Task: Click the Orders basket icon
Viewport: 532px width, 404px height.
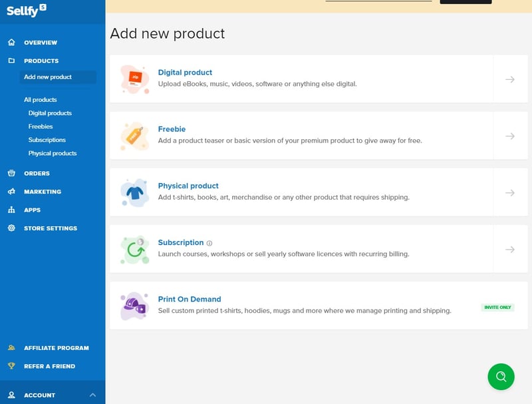Action: click(x=11, y=174)
